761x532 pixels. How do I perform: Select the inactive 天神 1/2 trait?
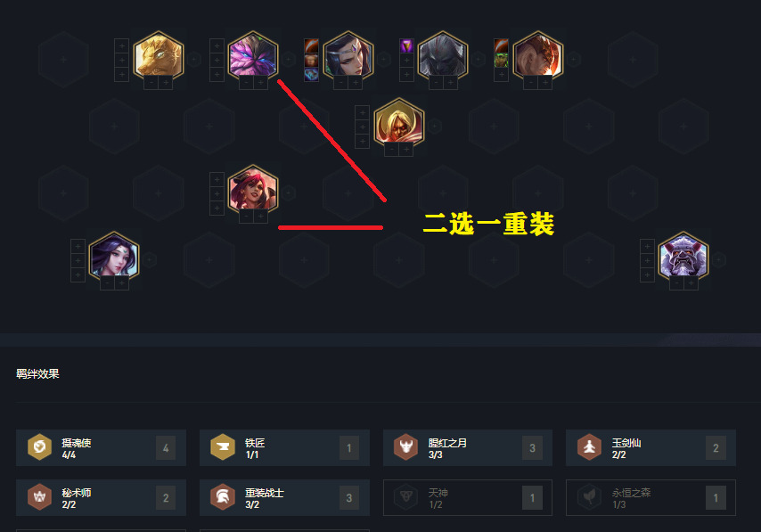[467, 497]
